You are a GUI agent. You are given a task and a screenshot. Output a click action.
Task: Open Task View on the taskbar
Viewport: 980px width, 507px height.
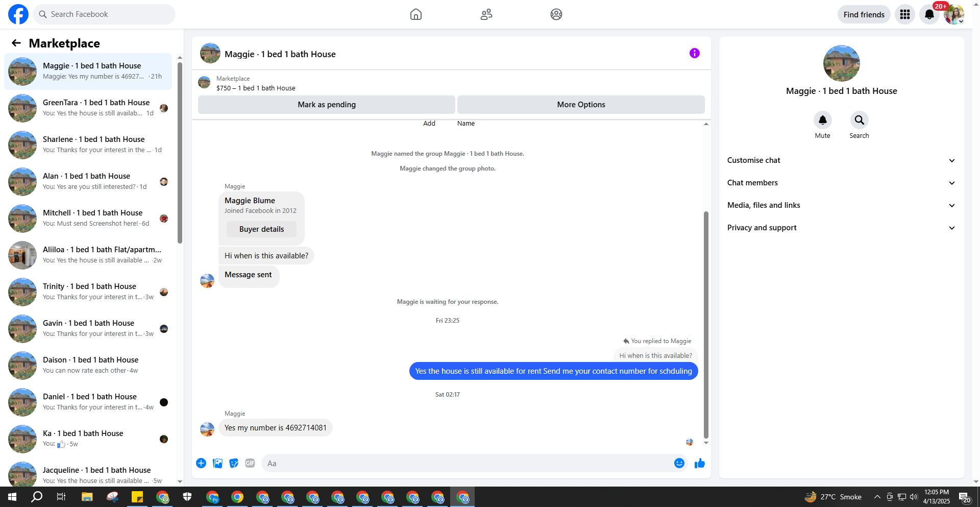click(x=61, y=497)
